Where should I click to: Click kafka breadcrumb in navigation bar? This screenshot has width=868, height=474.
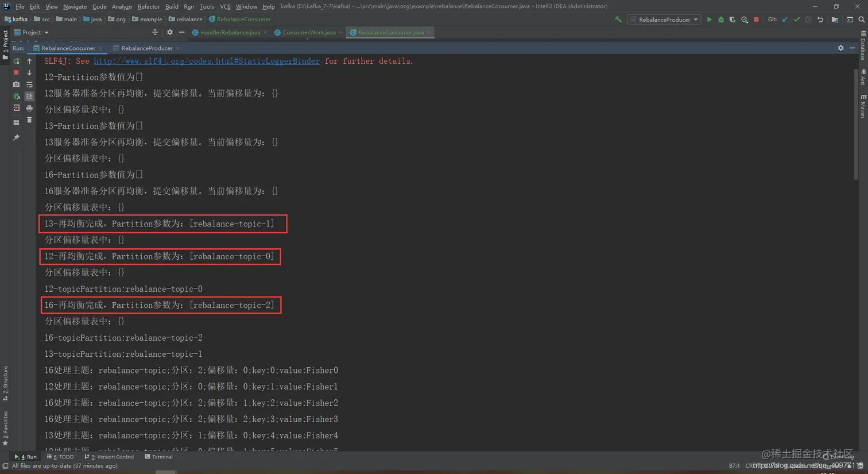coord(16,20)
